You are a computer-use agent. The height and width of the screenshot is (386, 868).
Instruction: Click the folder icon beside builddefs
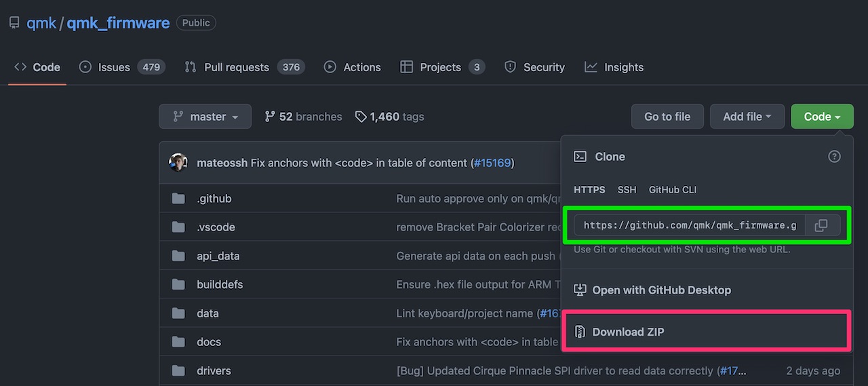pyautogui.click(x=178, y=284)
